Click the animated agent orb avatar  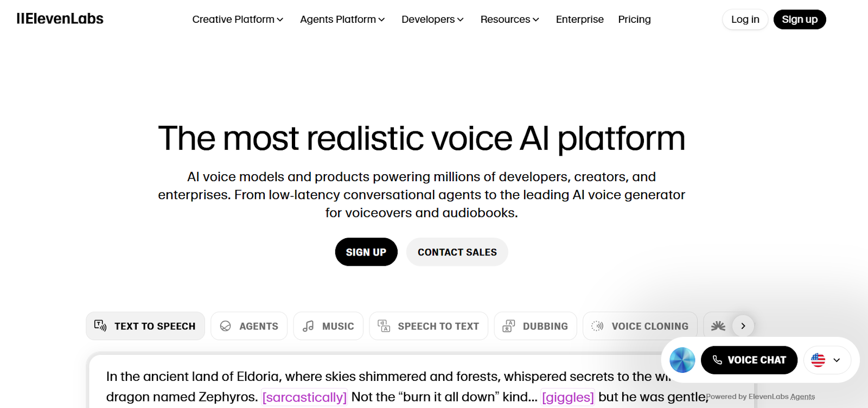tap(681, 360)
